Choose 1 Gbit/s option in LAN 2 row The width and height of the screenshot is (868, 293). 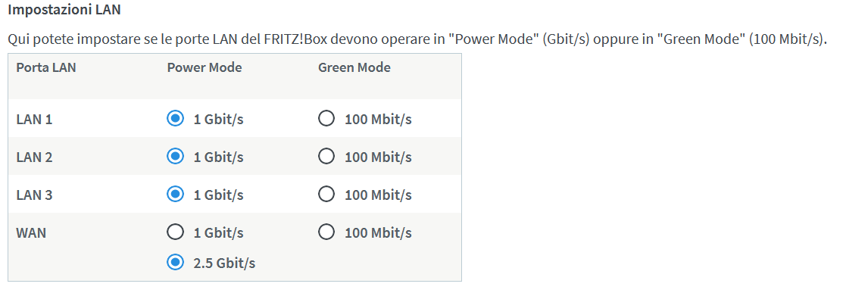click(x=175, y=157)
